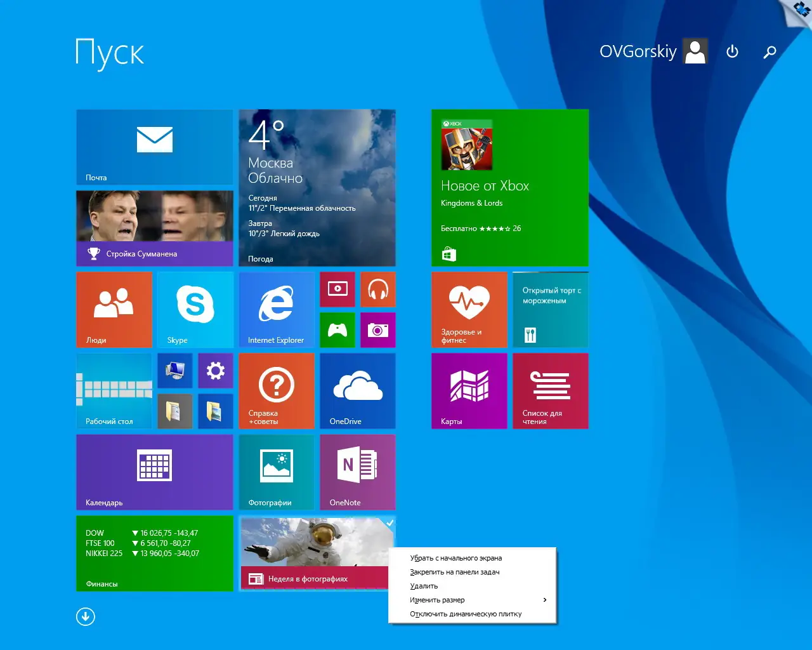Open the Skype tile

coord(195,310)
